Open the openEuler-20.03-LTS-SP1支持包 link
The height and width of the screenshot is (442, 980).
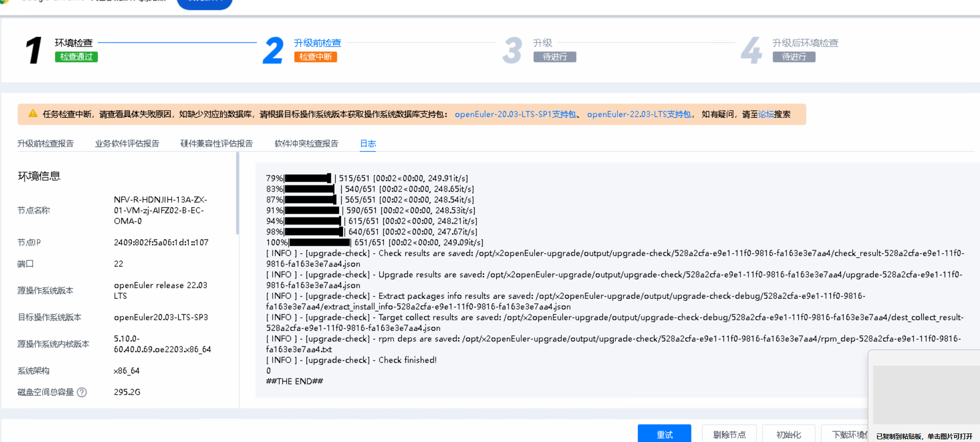(x=515, y=114)
